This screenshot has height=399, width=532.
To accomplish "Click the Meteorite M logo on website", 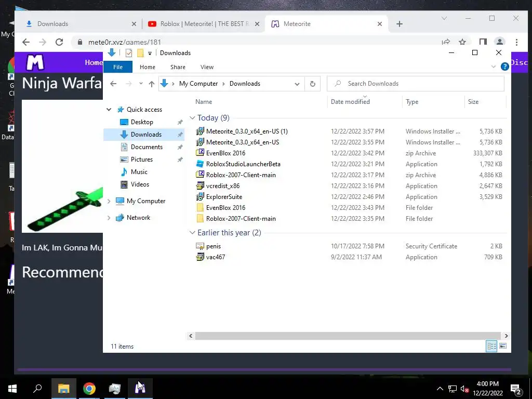I will point(35,62).
